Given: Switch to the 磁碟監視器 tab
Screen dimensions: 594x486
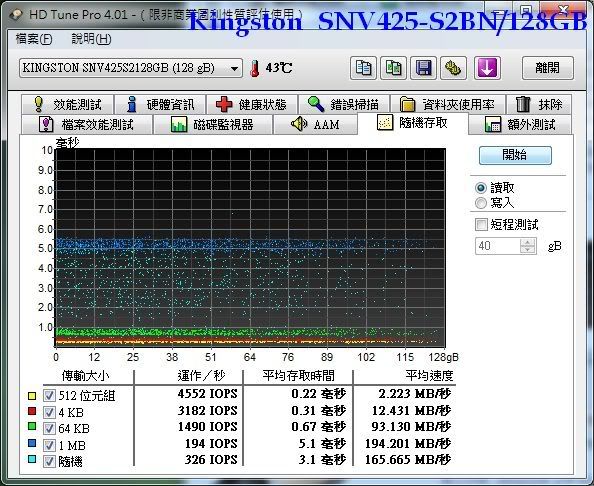Looking at the screenshot, I should [x=212, y=124].
